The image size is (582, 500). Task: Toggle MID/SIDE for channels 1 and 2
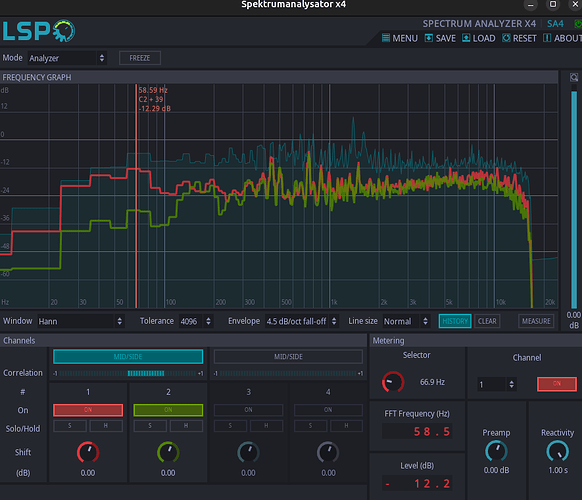[128, 357]
